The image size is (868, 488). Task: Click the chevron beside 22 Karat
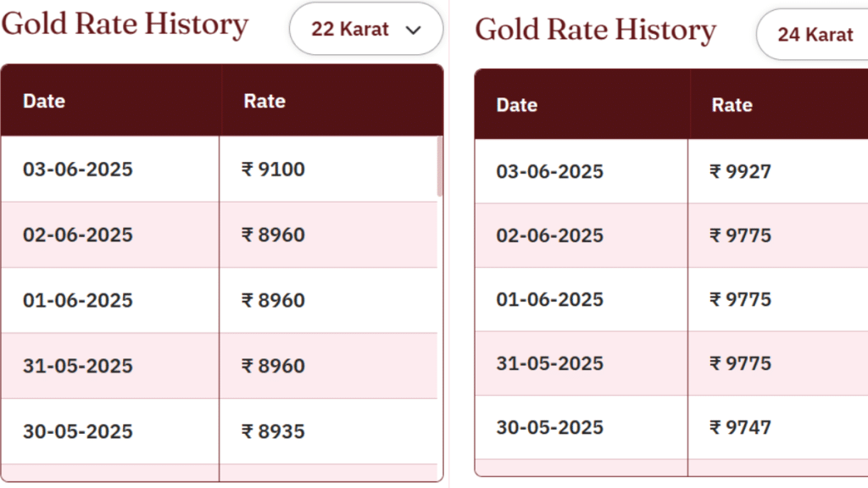click(x=413, y=30)
